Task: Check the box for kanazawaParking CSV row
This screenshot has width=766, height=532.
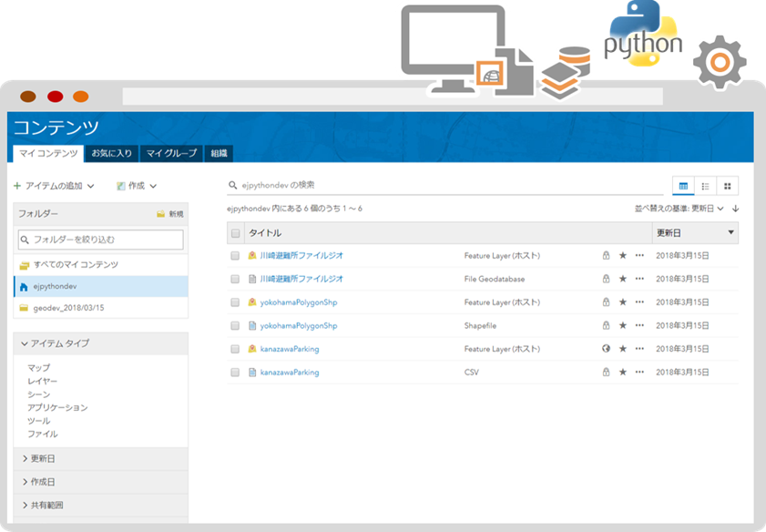Action: (235, 373)
